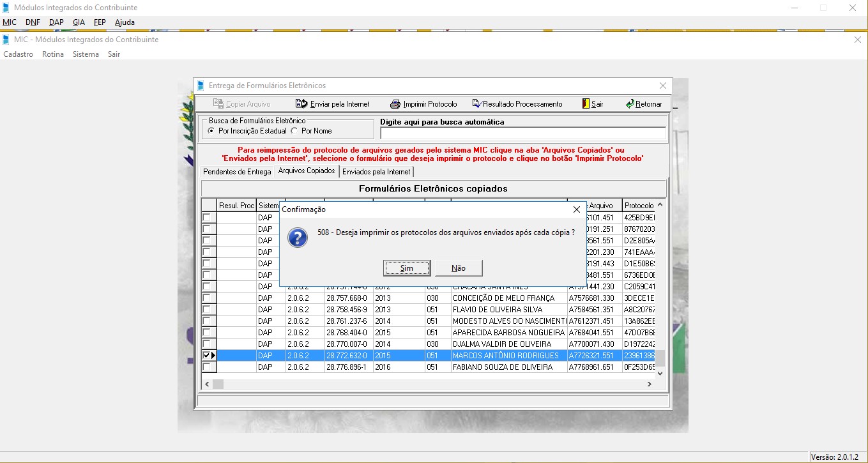Viewport: 868px width, 463px height.
Task: Open the Cadastro menu
Action: tap(18, 54)
